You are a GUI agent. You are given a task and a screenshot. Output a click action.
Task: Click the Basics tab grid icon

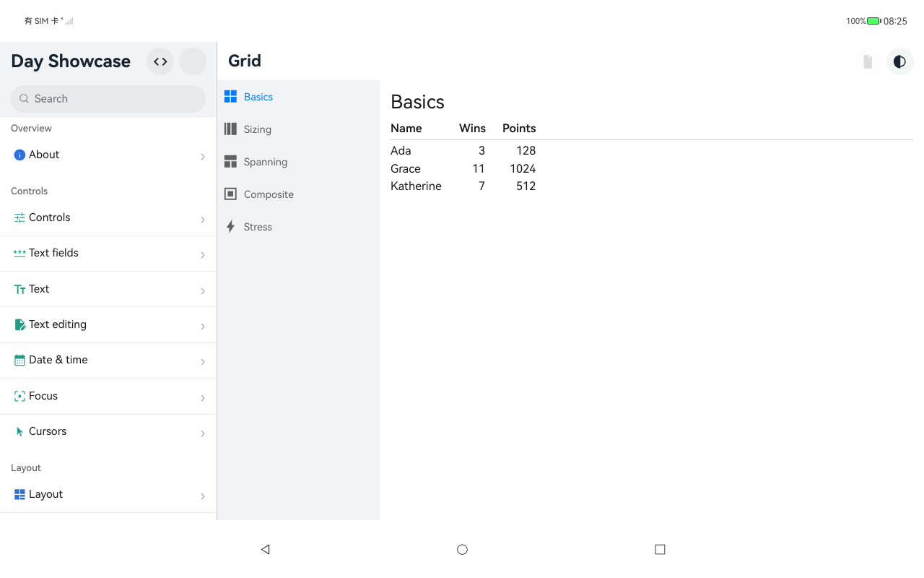pyautogui.click(x=230, y=97)
